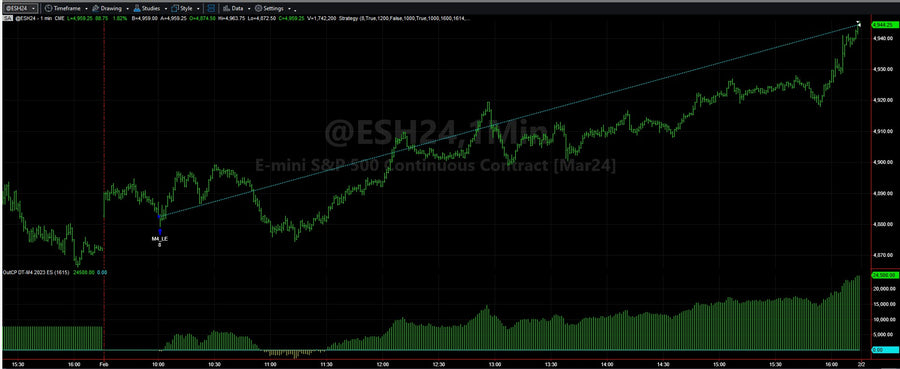
Task: Click the high 'Hi=4,963.75' text
Action: coord(231,18)
